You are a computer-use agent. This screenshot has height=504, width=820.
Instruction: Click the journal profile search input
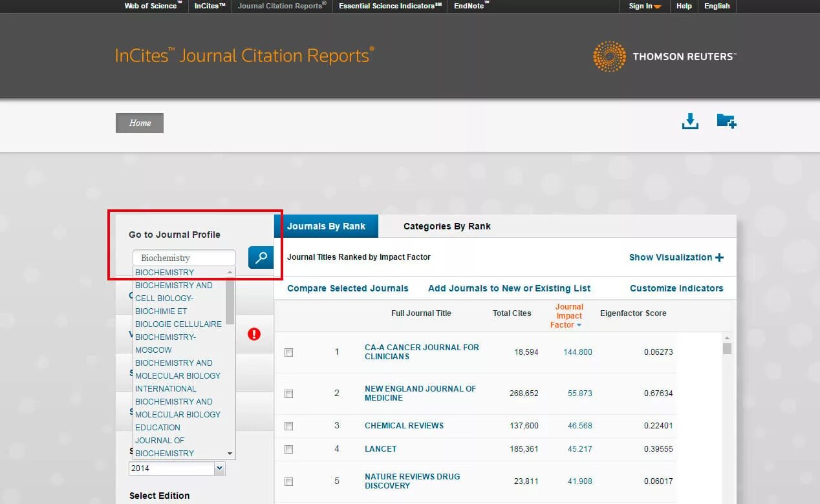click(x=184, y=258)
